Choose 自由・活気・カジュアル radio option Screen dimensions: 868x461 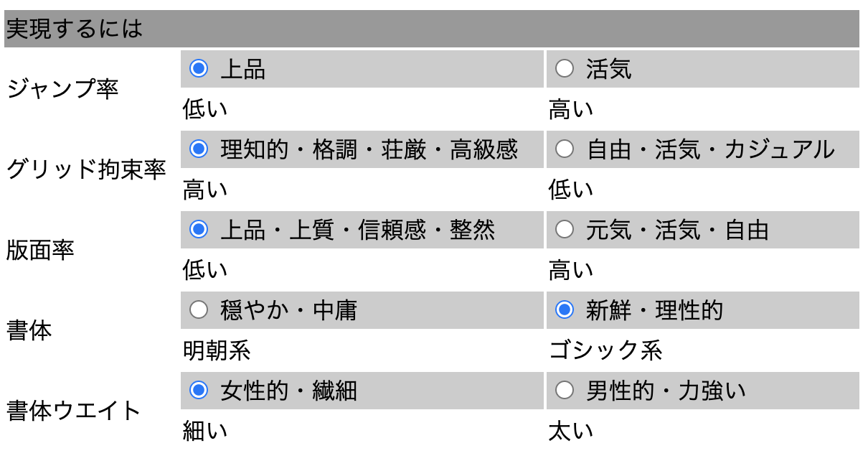tap(565, 149)
